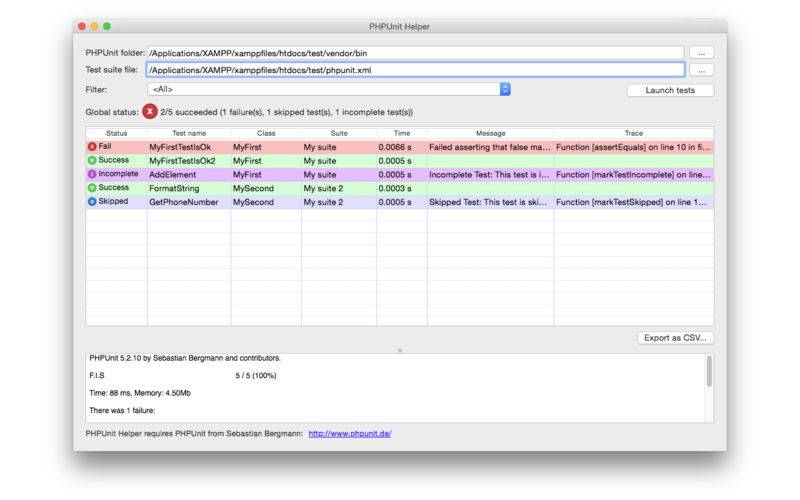Click the splitter handle above output log

click(400, 350)
